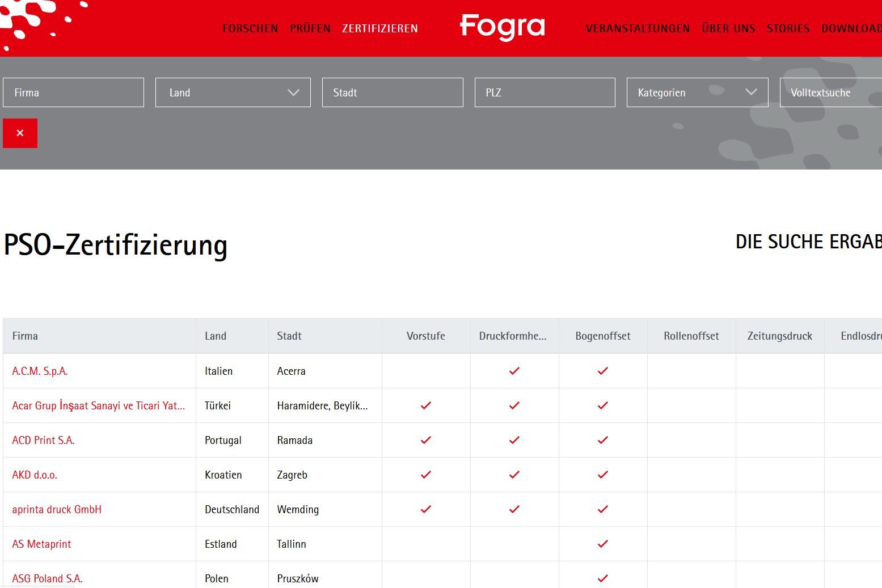The width and height of the screenshot is (882, 588).
Task: Clear filters with the red X button
Action: [x=20, y=133]
